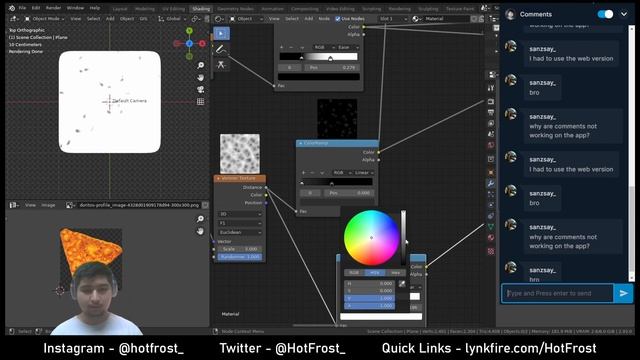Screen dimensions: 640x360
Task: Click the V value slider in color picker
Action: (x=369, y=298)
